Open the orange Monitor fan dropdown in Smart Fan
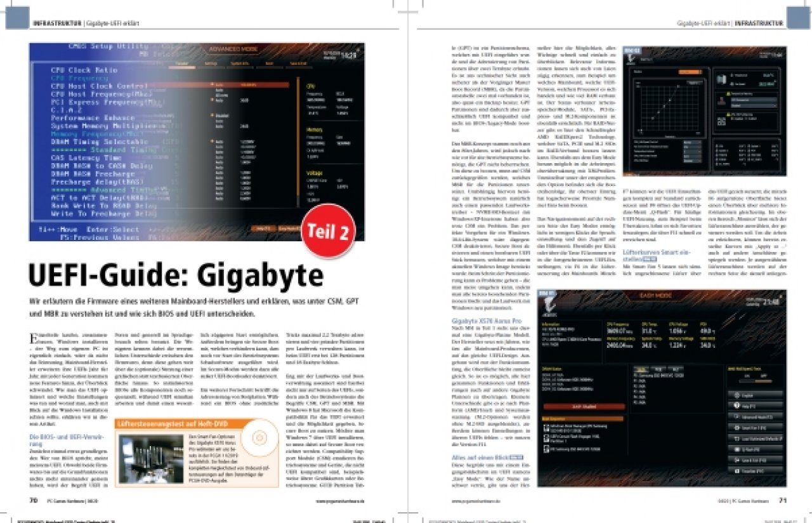 pyautogui.click(x=690, y=72)
